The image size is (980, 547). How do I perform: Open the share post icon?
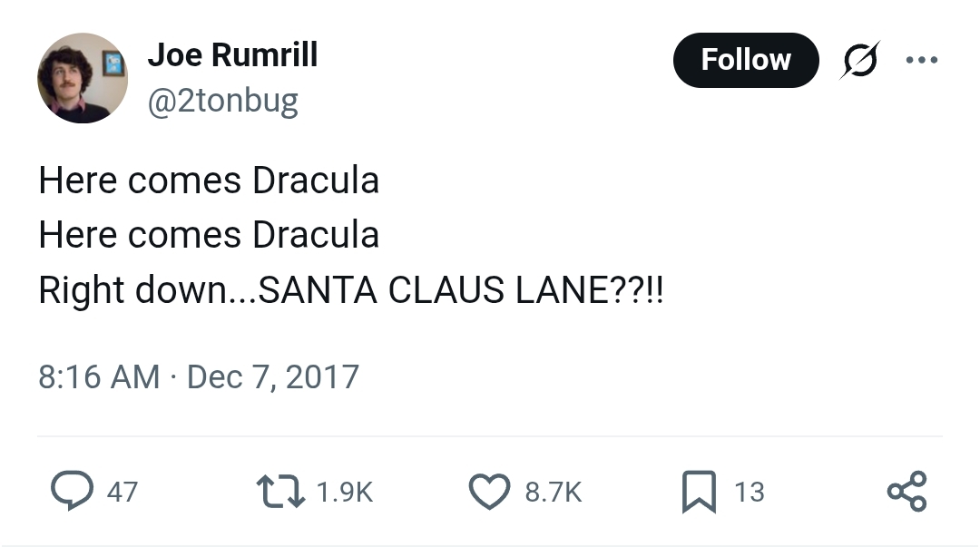pos(906,492)
